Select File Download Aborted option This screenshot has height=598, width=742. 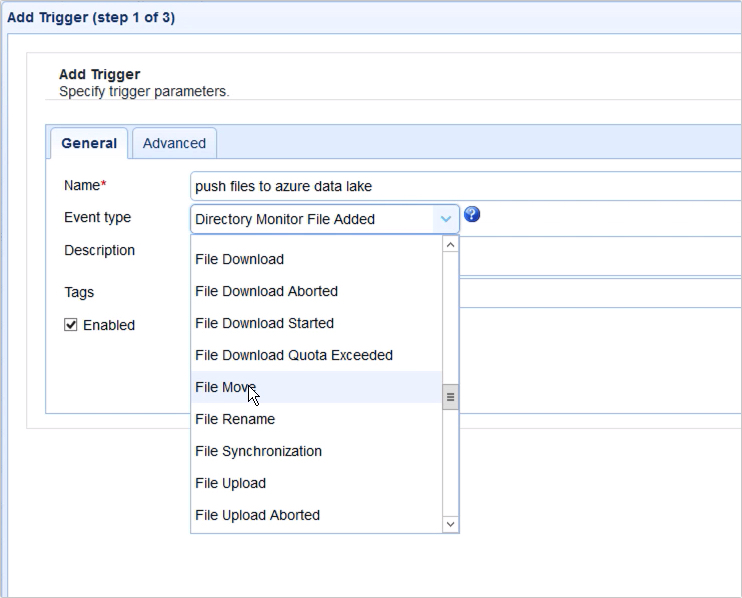coord(267,291)
